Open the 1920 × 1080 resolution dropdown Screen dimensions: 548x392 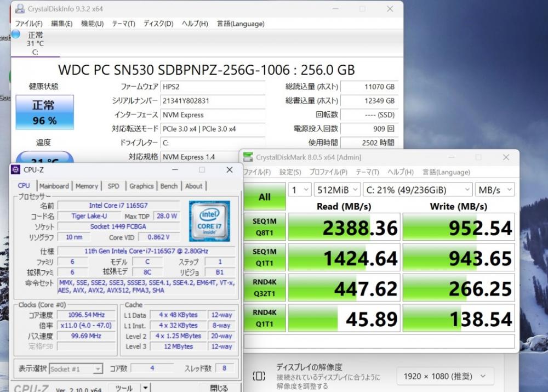coord(445,376)
